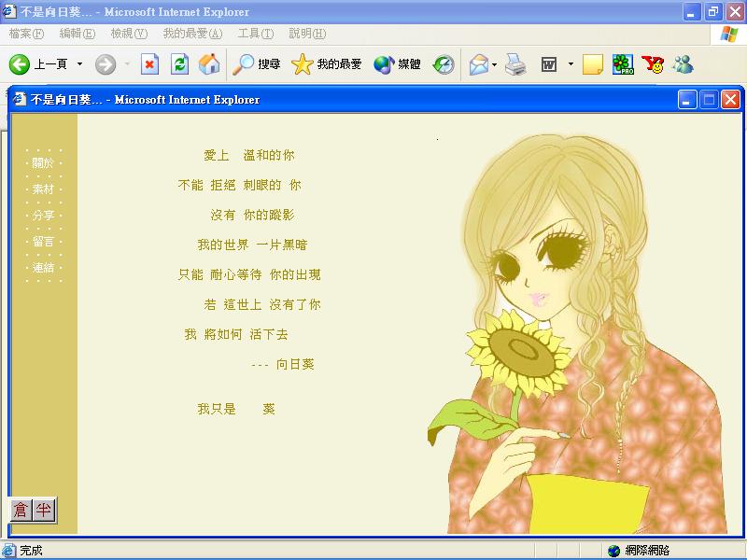The height and width of the screenshot is (560, 747).
Task: Open the Search (搜尋) toolbar button
Action: click(x=256, y=64)
